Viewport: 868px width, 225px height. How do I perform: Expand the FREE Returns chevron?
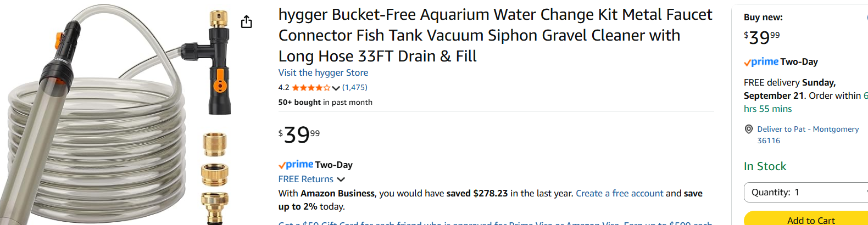pos(341,179)
